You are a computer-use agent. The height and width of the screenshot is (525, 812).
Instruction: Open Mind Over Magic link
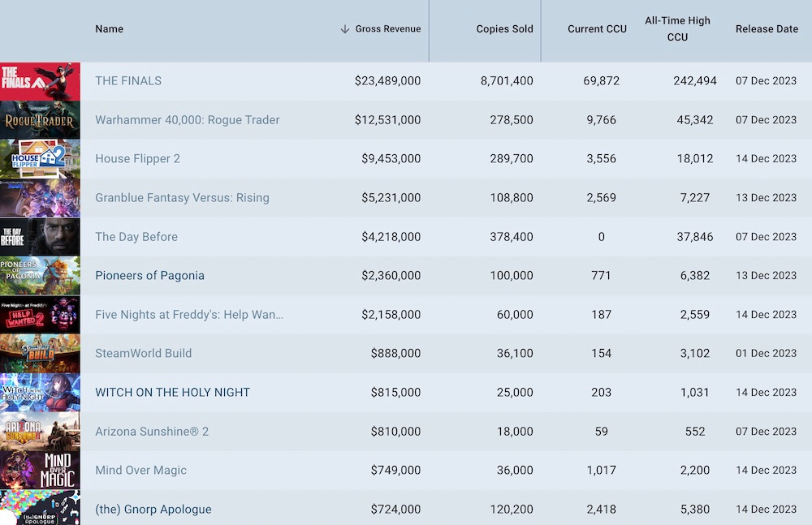[140, 470]
